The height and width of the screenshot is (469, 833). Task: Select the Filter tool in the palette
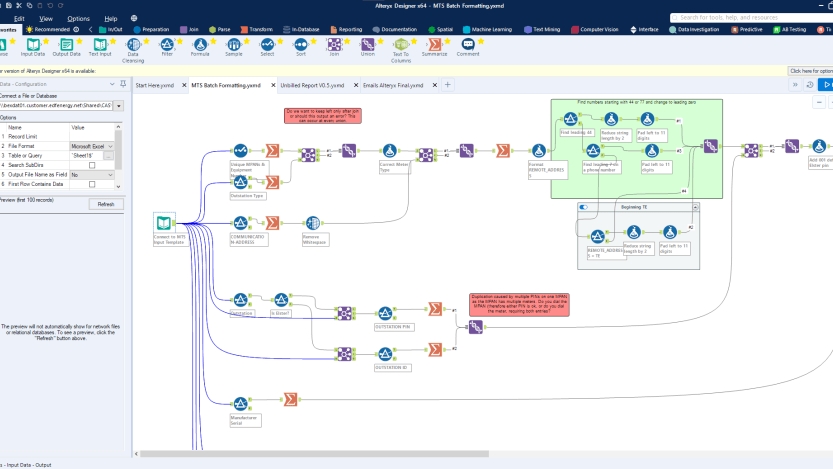166,45
